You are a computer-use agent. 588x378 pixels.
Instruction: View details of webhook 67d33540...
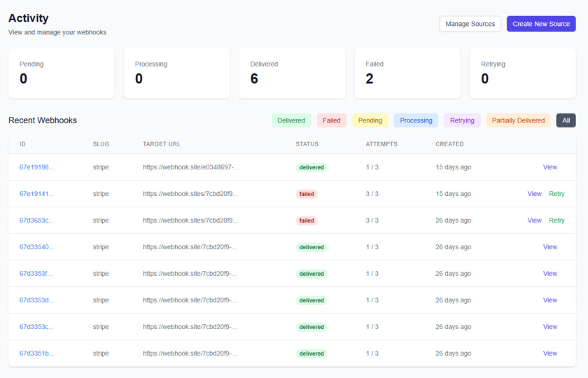550,247
